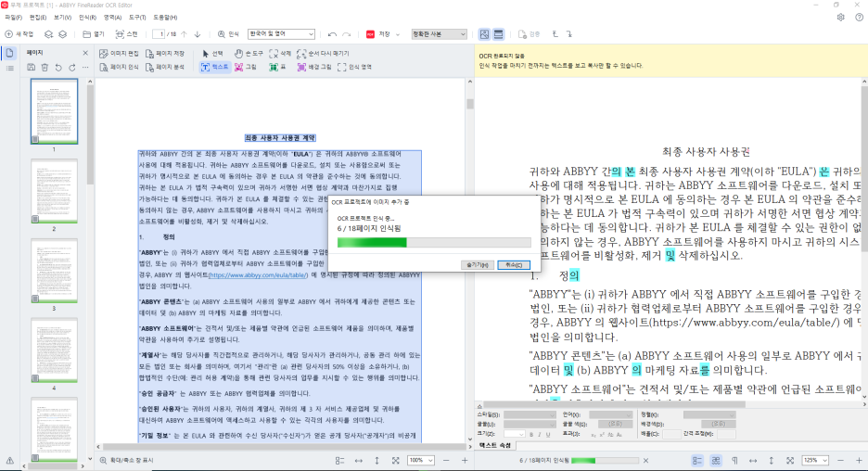Image resolution: width=868 pixels, height=471 pixels.
Task: Open the 100% zoom dropdown in image pane
Action: [x=421, y=461]
